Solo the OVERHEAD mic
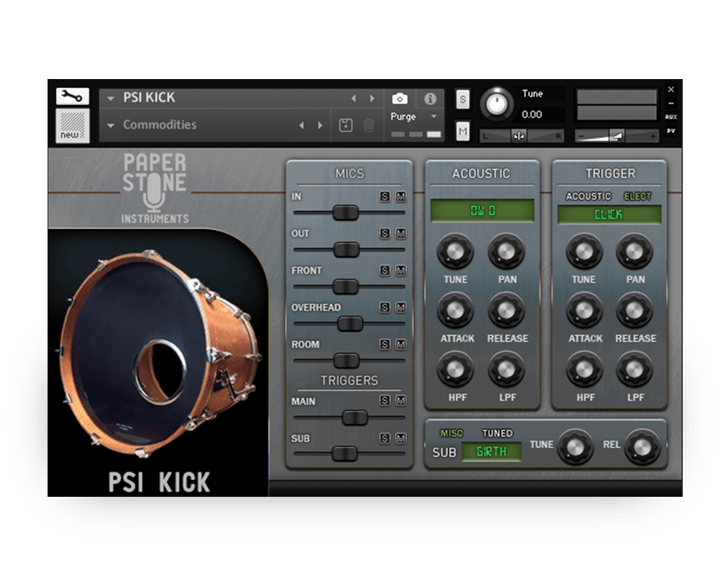 point(385,307)
